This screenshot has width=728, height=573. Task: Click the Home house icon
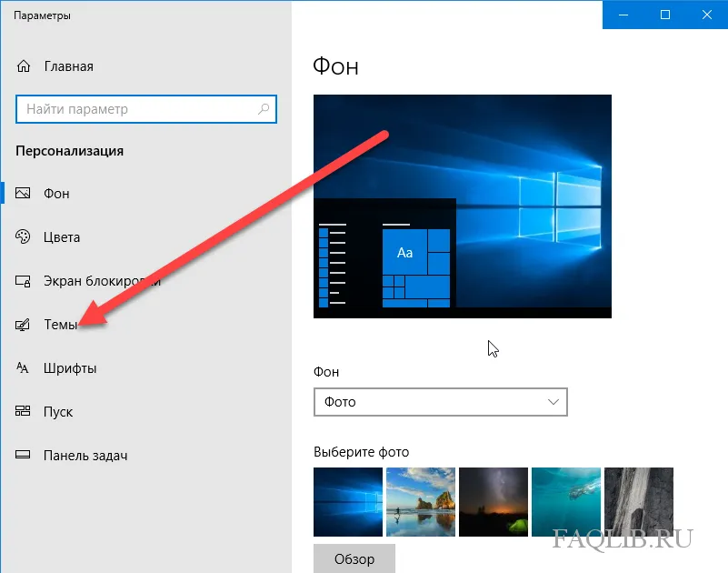point(24,66)
